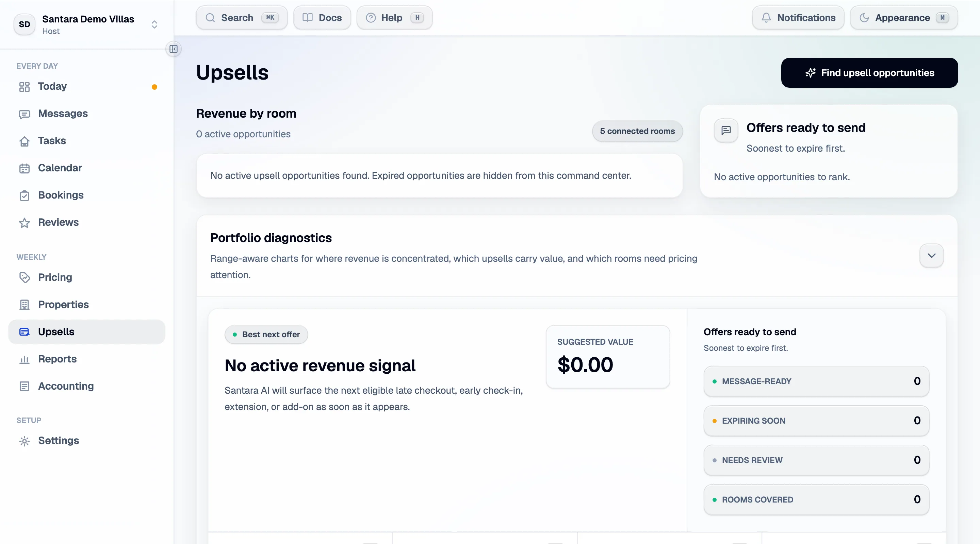Click the NEEDS REVIEW count row
Image resolution: width=980 pixels, height=544 pixels.
click(x=816, y=460)
